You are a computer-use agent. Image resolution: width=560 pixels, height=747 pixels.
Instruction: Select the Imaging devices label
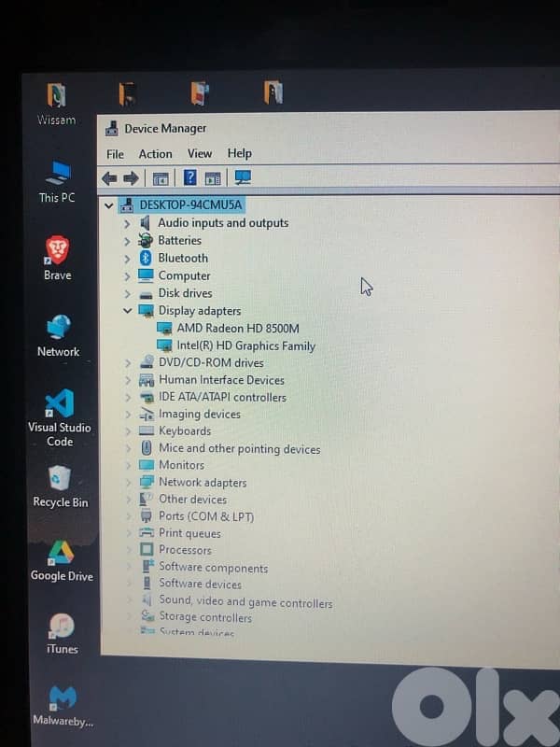(200, 414)
